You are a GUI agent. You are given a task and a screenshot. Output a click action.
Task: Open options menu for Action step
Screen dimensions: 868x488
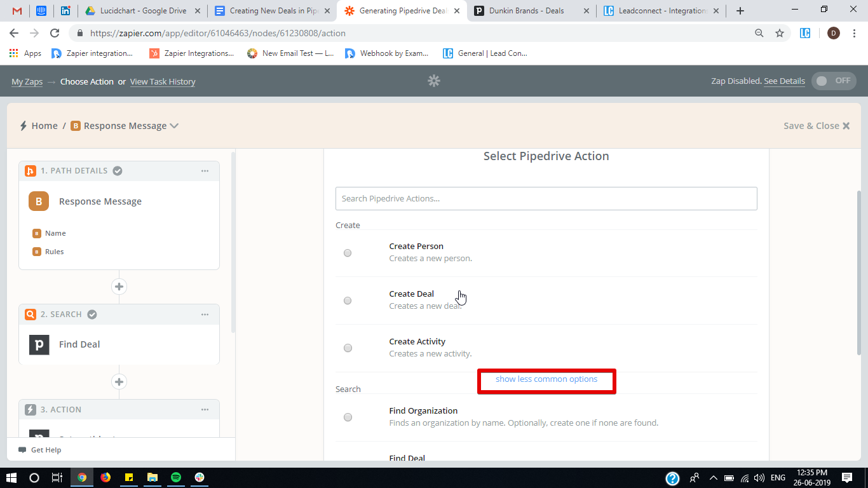click(205, 409)
